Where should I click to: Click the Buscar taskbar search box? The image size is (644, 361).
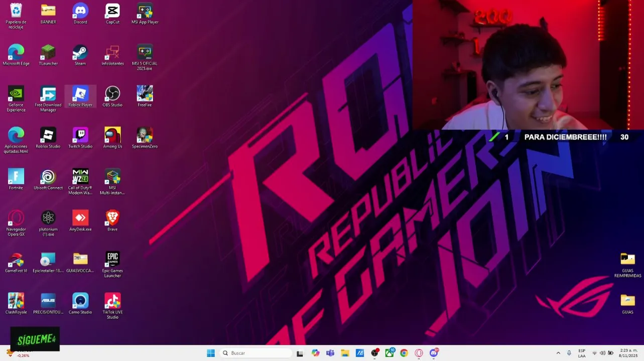coord(255,353)
